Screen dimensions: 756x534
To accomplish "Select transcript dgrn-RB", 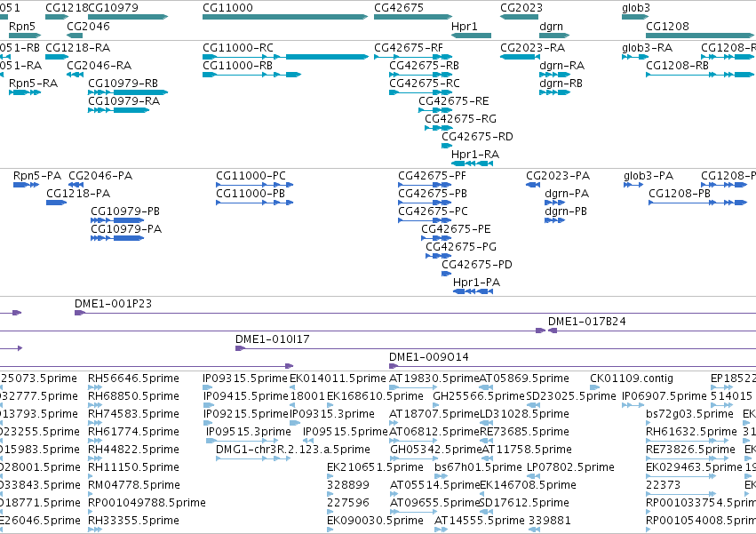I will (554, 92).
